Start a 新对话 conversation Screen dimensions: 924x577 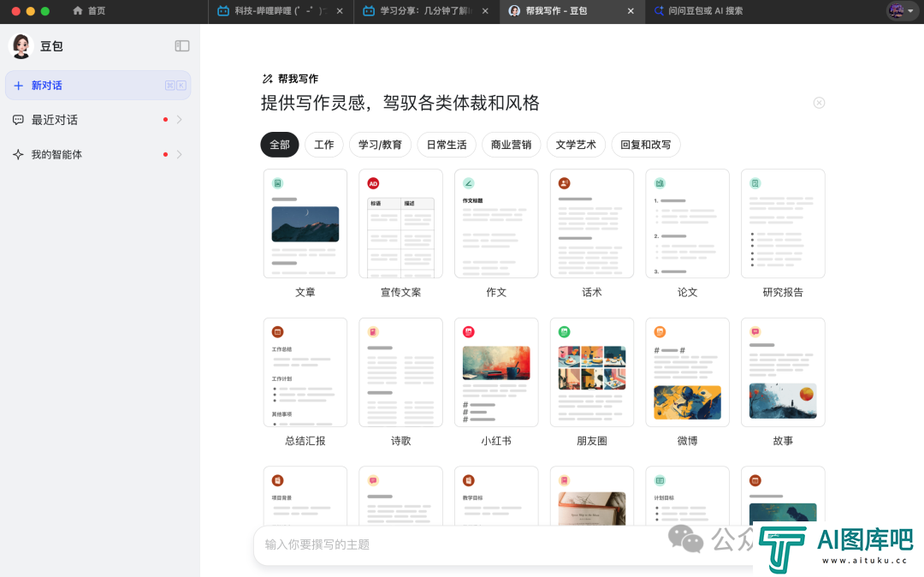pyautogui.click(x=98, y=86)
